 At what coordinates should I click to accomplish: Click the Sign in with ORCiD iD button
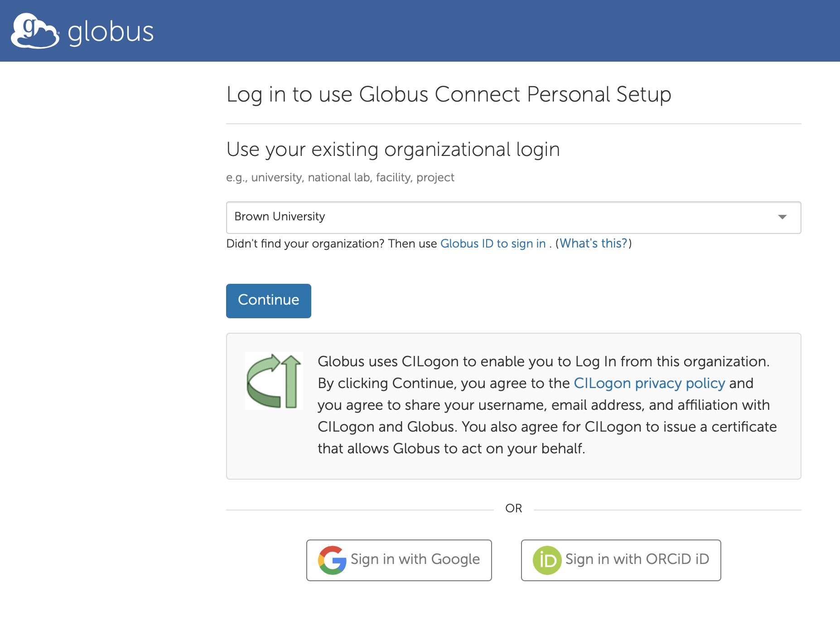click(x=621, y=560)
